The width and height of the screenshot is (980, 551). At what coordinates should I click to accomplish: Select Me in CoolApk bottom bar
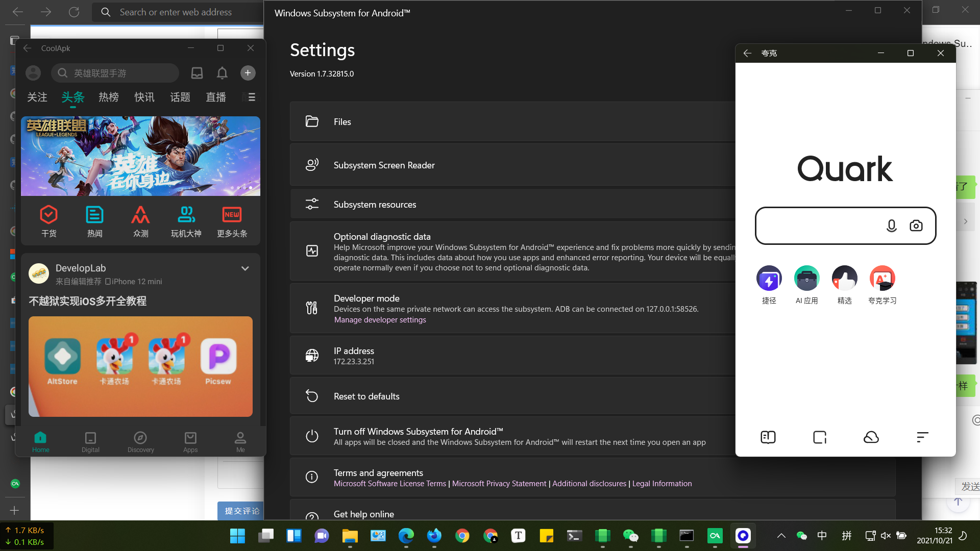(240, 442)
